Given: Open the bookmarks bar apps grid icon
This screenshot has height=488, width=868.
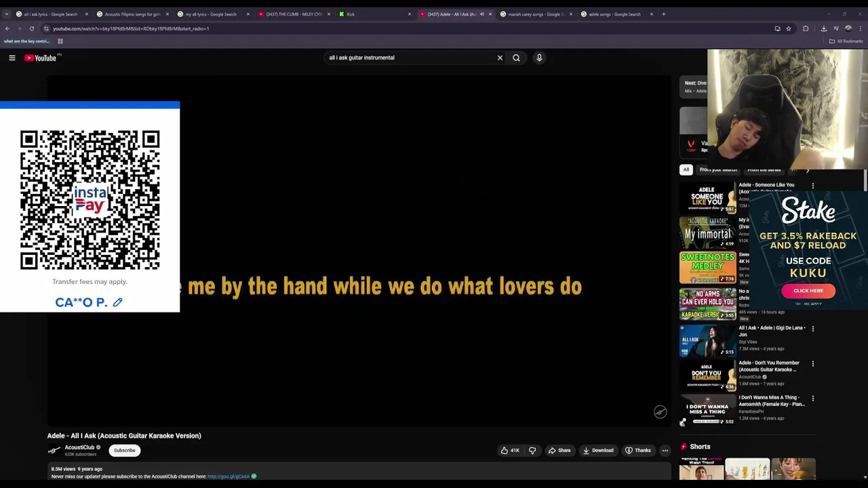Looking at the screenshot, I should (x=60, y=41).
